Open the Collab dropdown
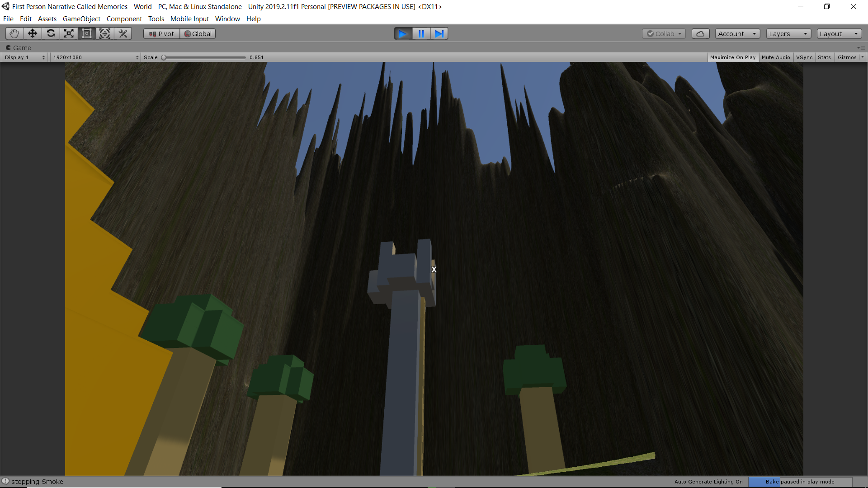Image resolution: width=868 pixels, height=488 pixels. coord(664,34)
